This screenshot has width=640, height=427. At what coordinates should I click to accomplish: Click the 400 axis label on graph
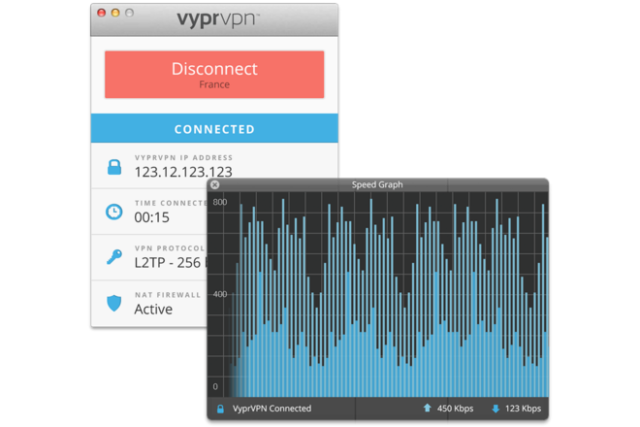(220, 294)
